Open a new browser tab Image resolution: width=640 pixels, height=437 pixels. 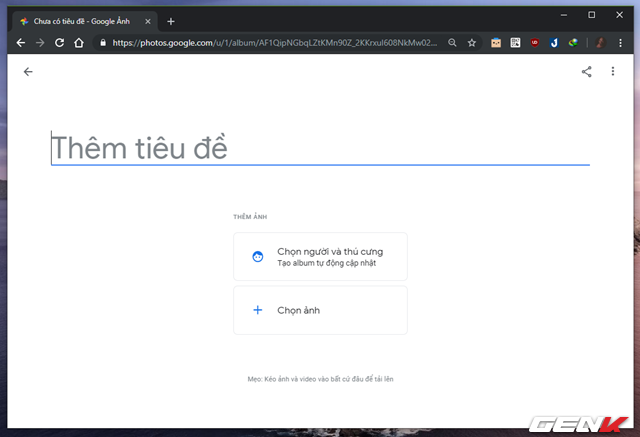click(171, 21)
